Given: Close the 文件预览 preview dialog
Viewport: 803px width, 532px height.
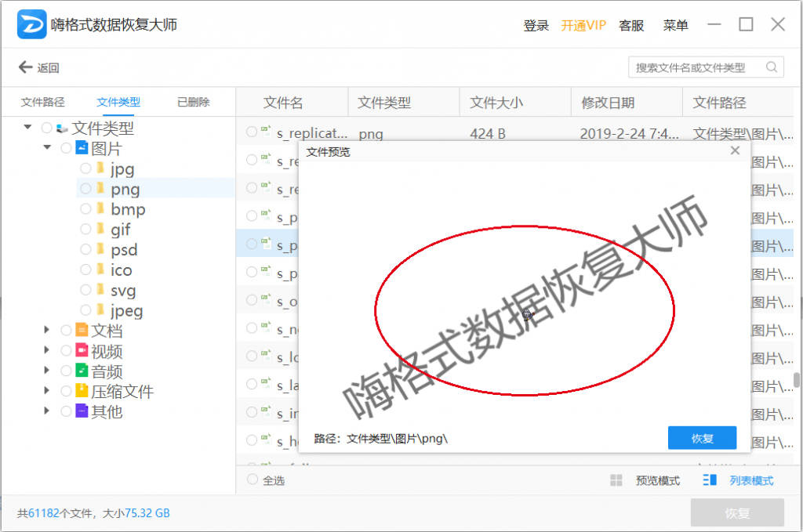Looking at the screenshot, I should (735, 150).
